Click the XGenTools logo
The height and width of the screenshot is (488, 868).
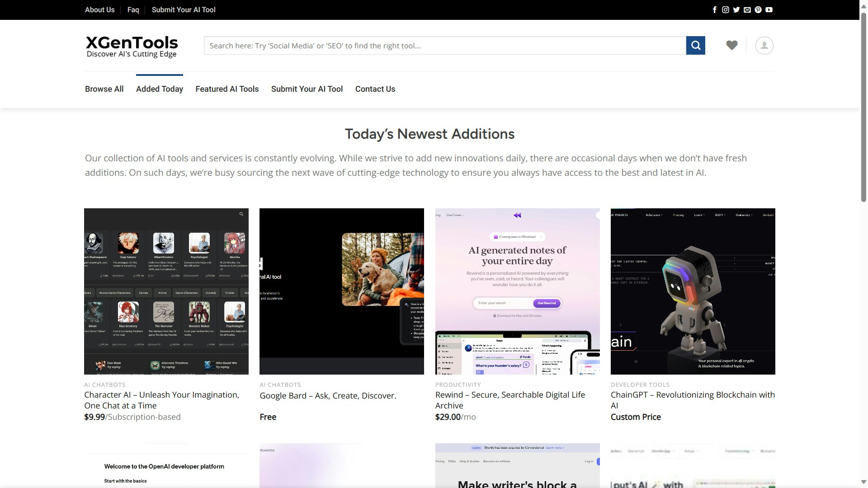pos(132,47)
